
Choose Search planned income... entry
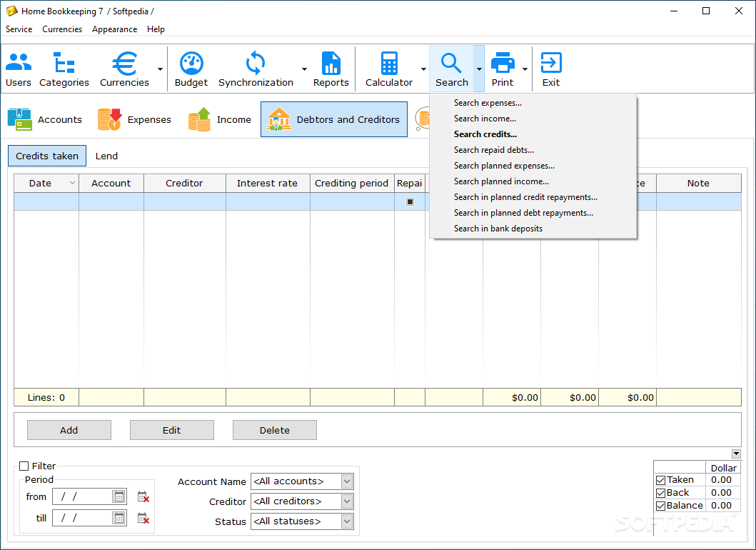point(533,181)
